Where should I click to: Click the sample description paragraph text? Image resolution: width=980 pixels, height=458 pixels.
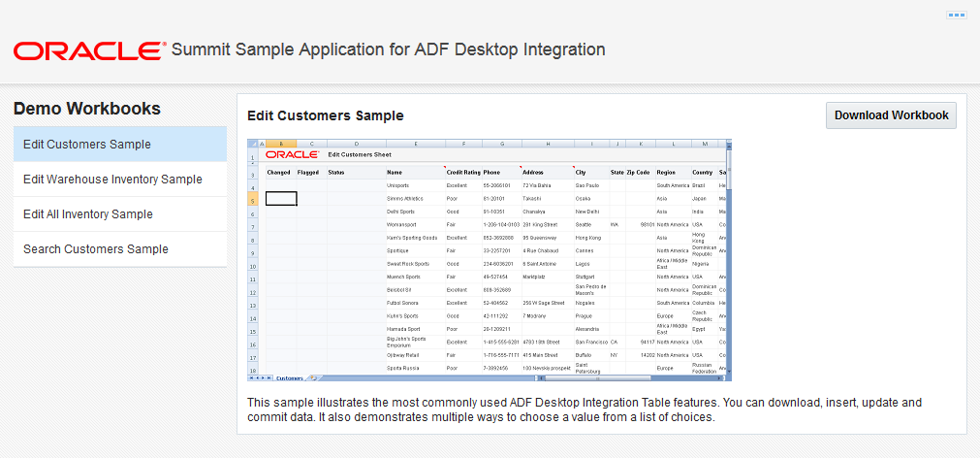[585, 409]
